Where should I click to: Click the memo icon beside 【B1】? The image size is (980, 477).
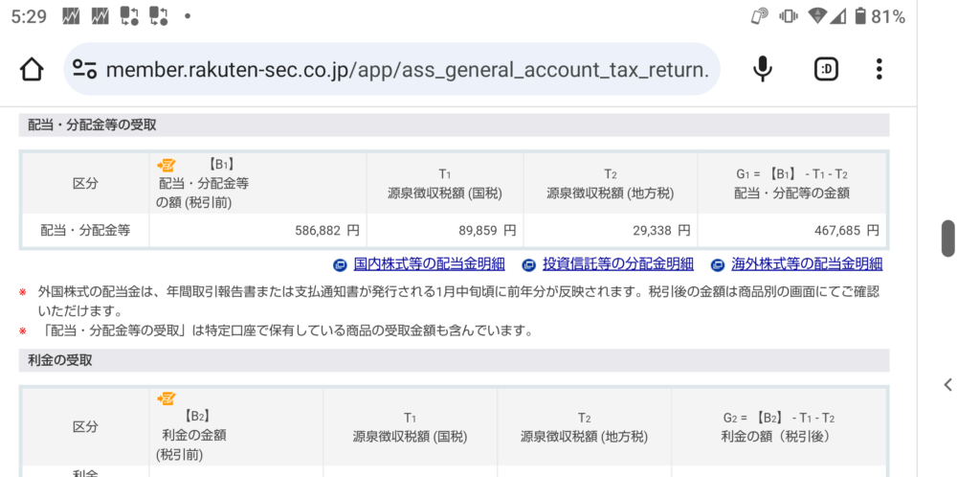167,165
